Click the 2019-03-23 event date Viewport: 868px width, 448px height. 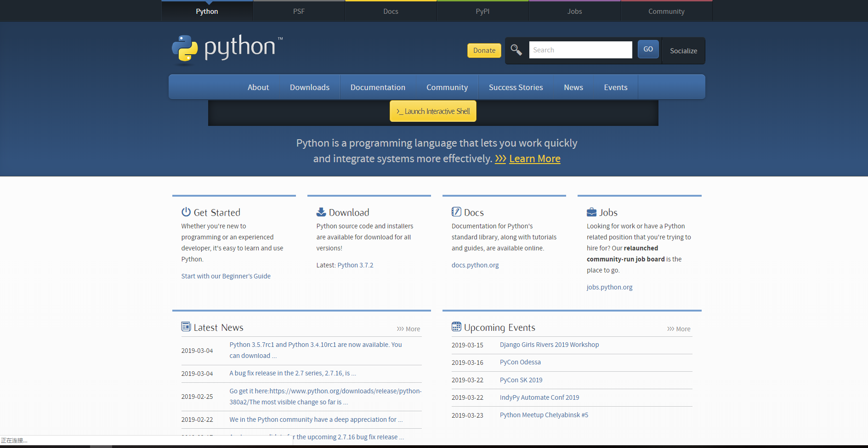[467, 415]
